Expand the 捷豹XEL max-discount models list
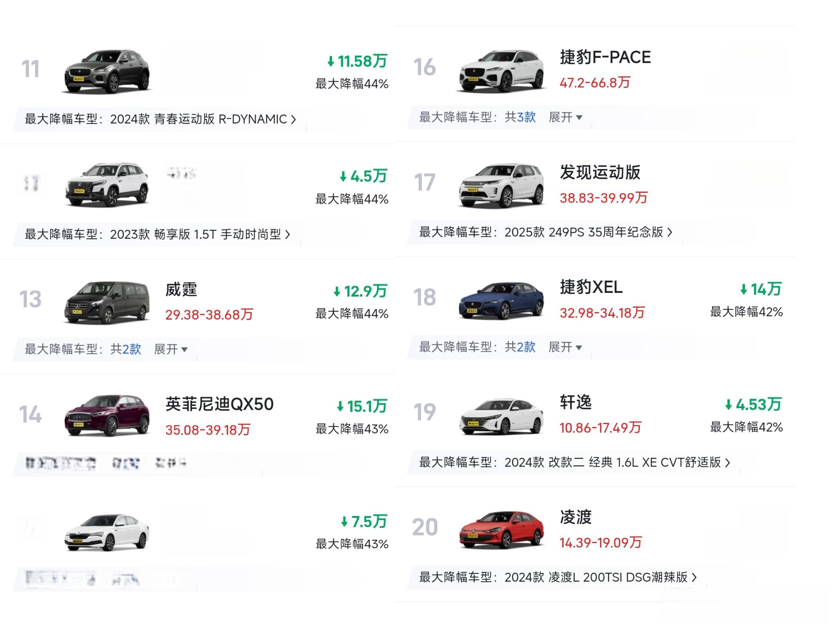 tap(565, 347)
